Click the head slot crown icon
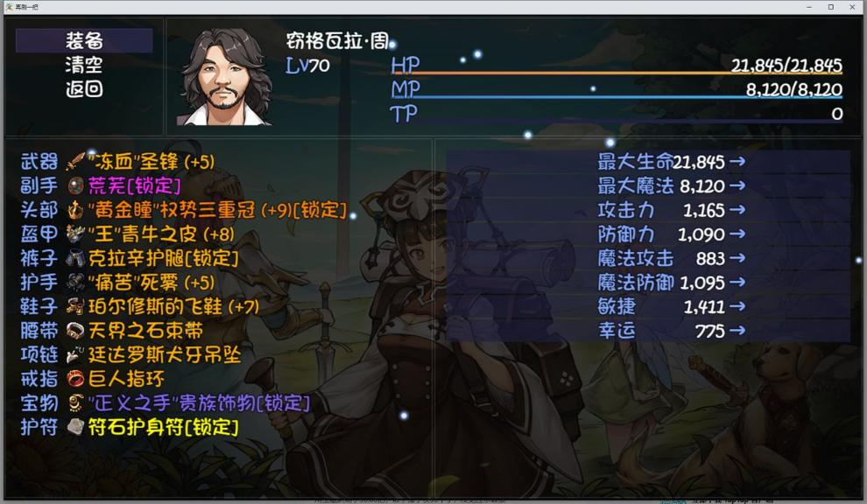The height and width of the screenshot is (504, 867). 75,210
